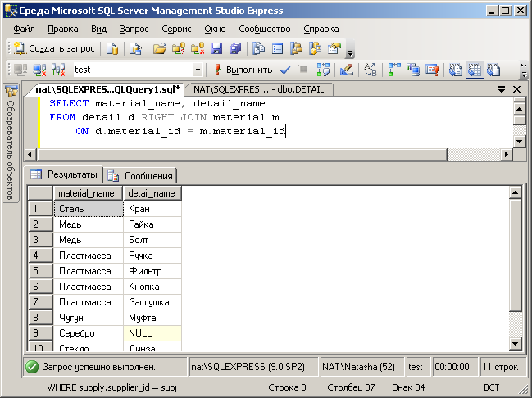
Task: Open the active files list dropdown
Action: coord(501,89)
